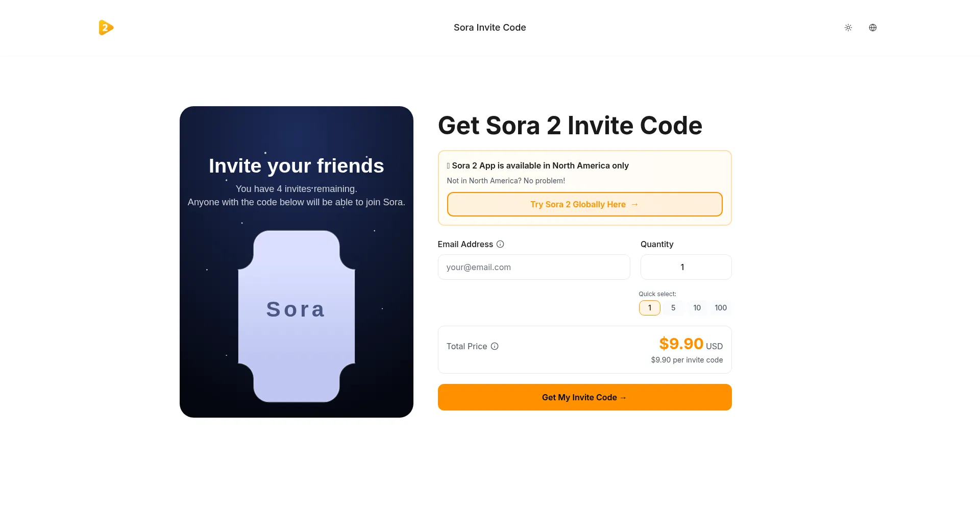
Task: Select quick quantity 100
Action: (721, 308)
